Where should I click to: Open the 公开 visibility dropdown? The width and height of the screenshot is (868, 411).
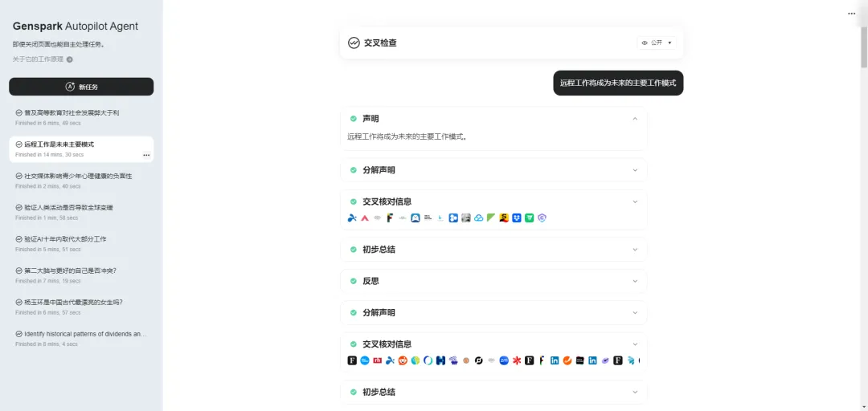point(657,43)
